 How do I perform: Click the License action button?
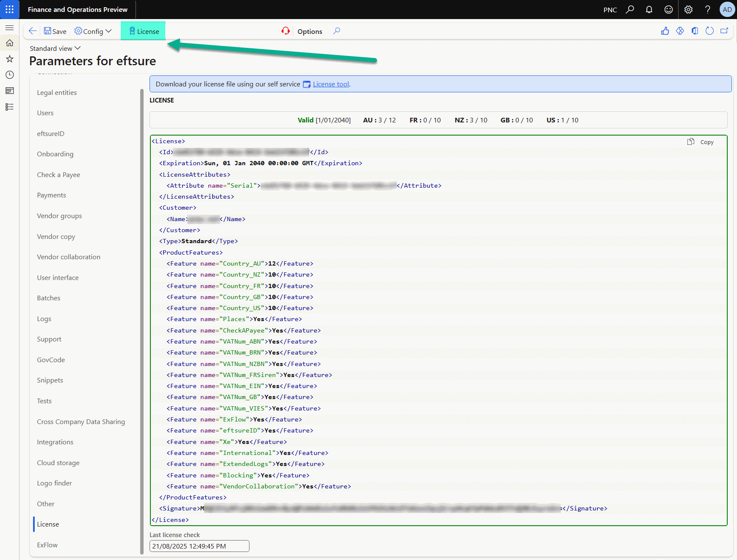click(144, 31)
